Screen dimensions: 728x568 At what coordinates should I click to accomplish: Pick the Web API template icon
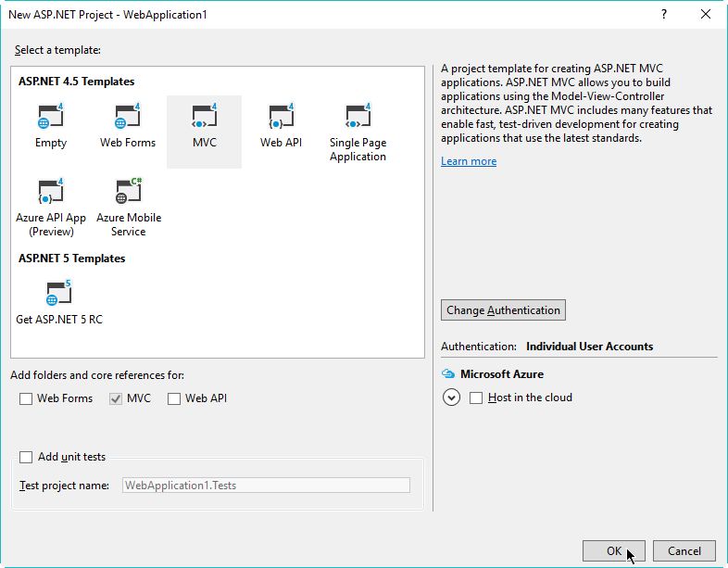click(x=282, y=116)
